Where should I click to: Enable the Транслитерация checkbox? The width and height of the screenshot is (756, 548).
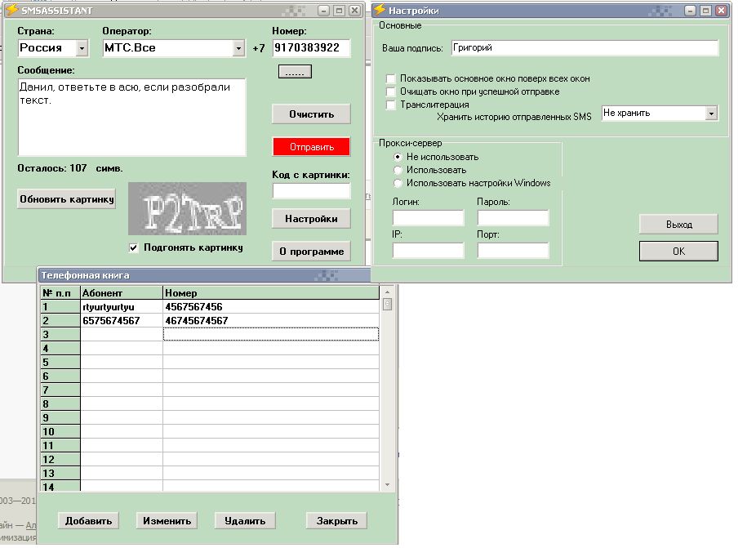point(392,105)
